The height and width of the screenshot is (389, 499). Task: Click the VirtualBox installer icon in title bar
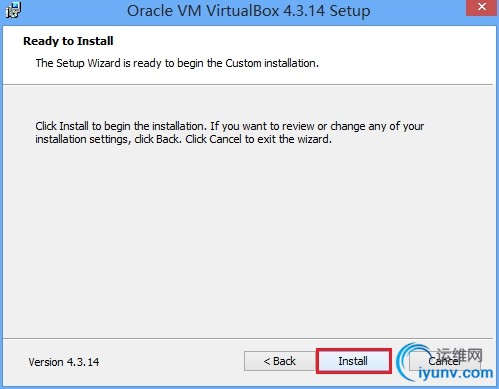click(13, 9)
